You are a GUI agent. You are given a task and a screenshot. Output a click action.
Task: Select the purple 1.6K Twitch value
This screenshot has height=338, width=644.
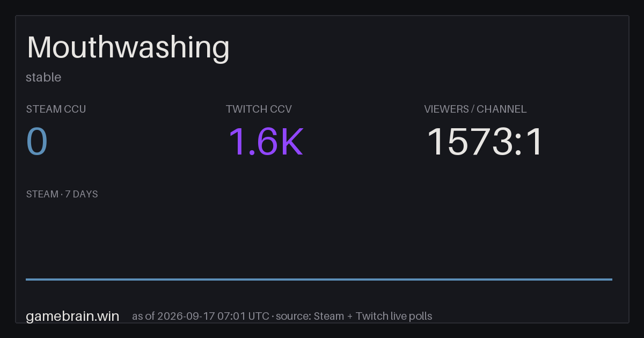click(x=266, y=142)
